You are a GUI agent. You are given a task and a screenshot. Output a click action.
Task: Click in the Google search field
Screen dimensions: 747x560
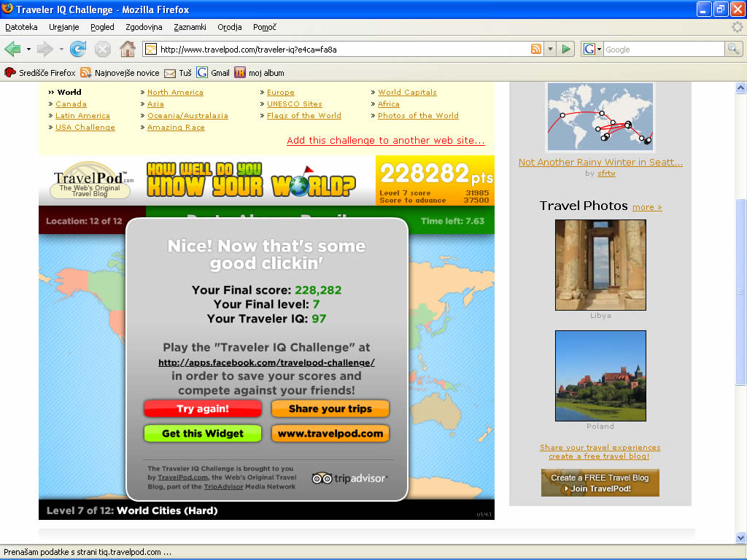(664, 49)
